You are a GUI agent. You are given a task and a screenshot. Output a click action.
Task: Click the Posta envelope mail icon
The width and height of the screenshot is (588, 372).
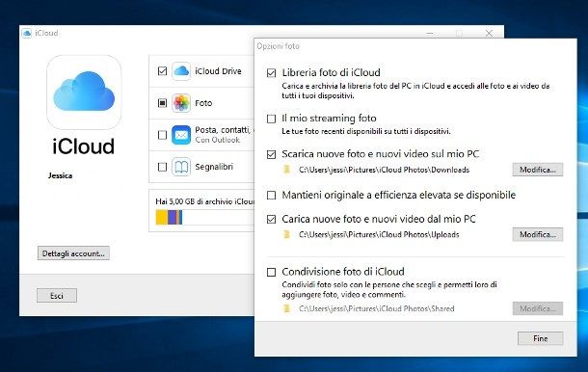coord(181,135)
